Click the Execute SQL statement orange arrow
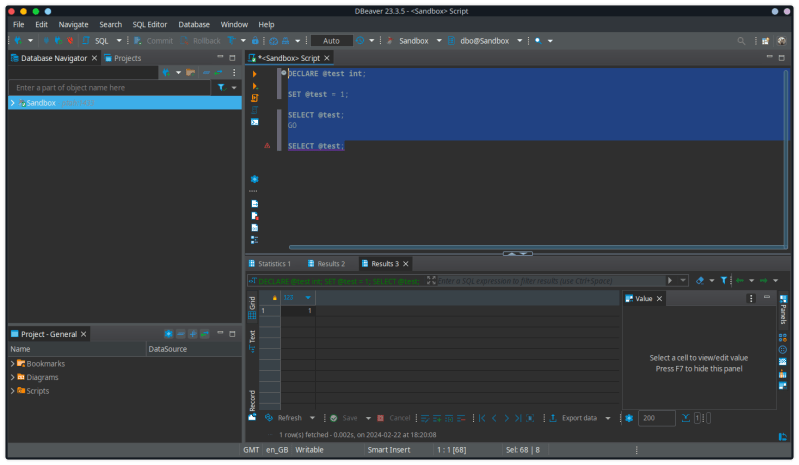799x465 pixels. click(x=255, y=74)
